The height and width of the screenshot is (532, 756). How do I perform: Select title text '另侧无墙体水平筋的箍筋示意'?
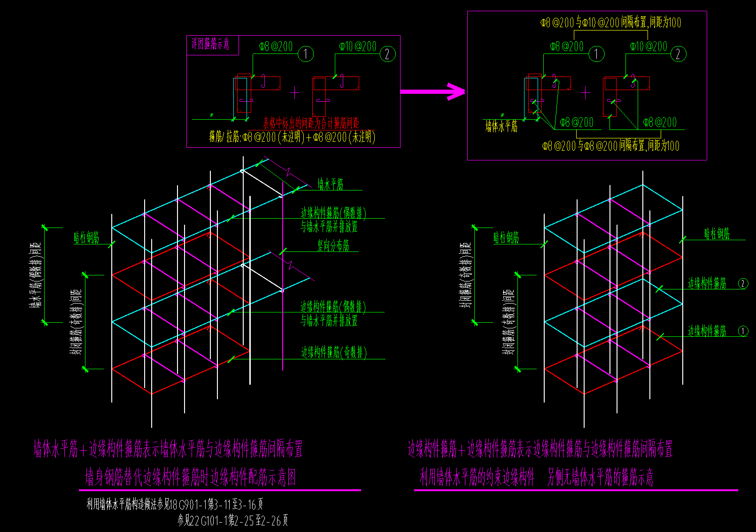click(601, 478)
